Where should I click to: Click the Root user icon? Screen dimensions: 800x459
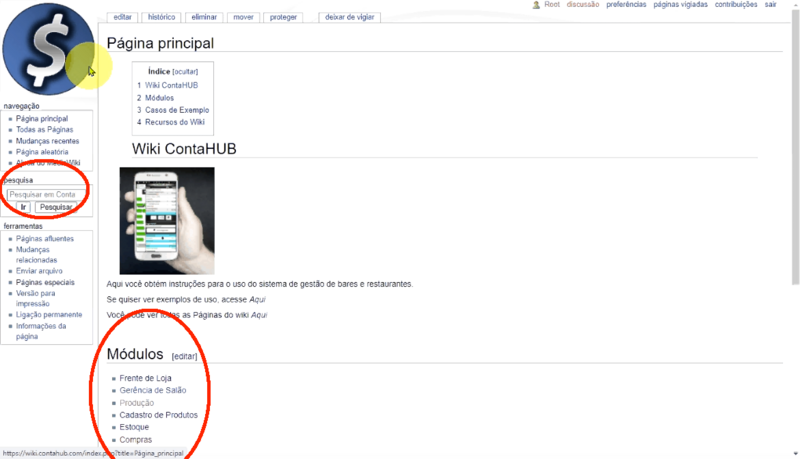(x=536, y=5)
